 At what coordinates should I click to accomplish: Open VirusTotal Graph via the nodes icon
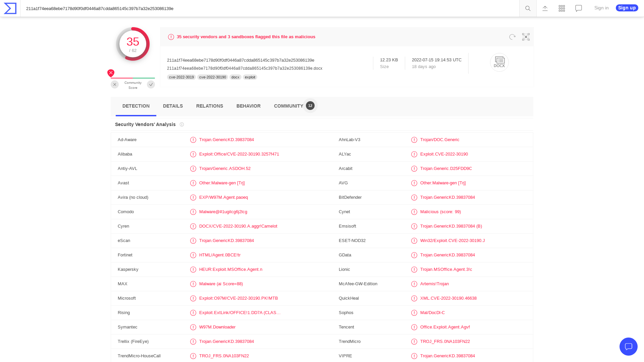[526, 37]
